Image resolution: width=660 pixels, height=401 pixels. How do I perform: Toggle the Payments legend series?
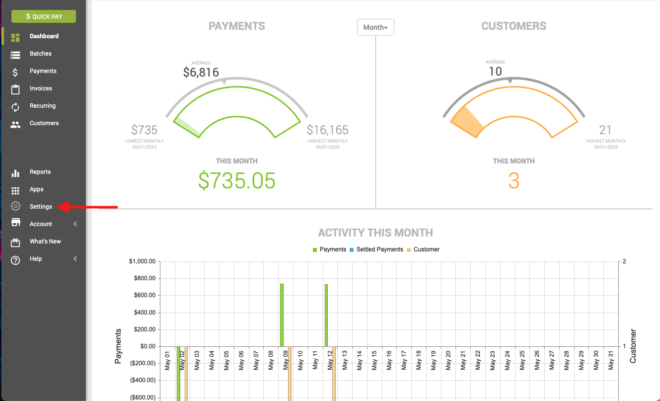(x=329, y=250)
